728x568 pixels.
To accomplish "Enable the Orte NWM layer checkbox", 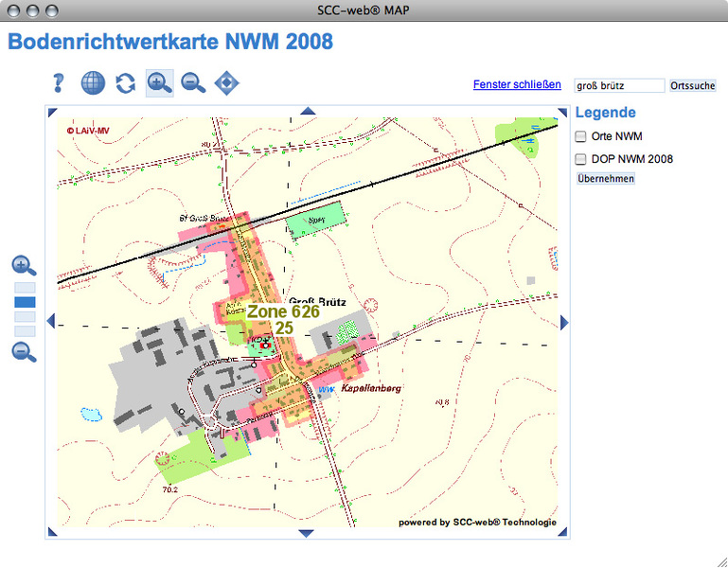I will point(581,136).
